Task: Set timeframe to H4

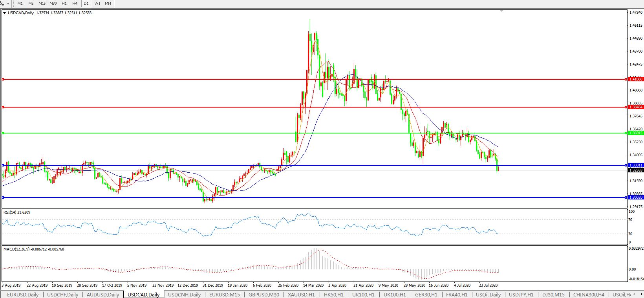Action: [x=75, y=3]
